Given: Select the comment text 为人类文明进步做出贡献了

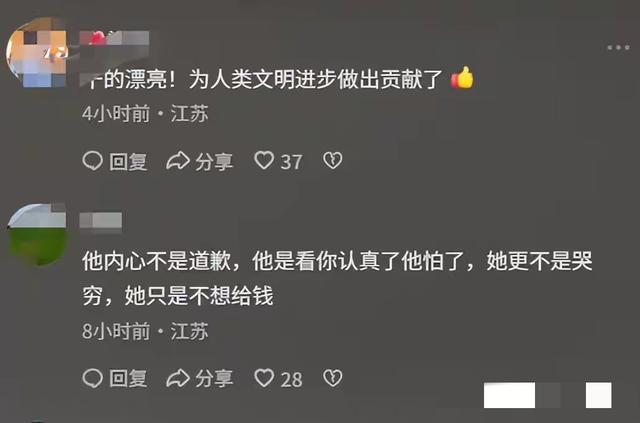Looking at the screenshot, I should [x=316, y=79].
